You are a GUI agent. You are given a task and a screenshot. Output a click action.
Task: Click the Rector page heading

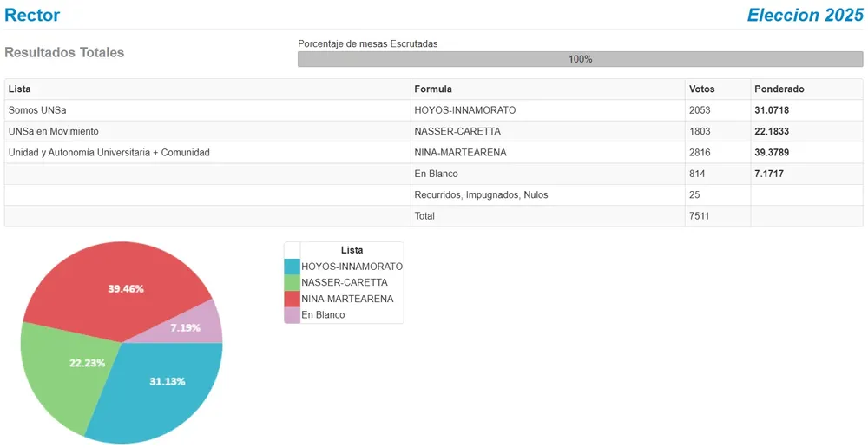point(32,15)
